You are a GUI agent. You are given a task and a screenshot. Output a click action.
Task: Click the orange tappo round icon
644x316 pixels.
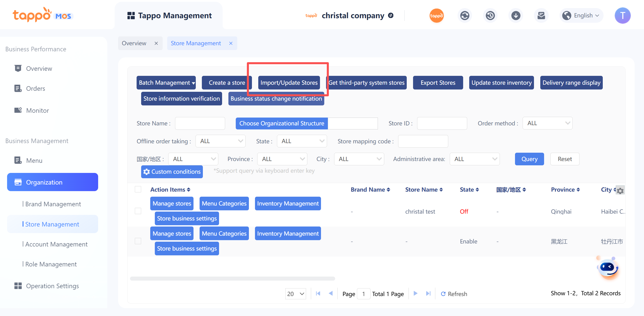coord(437,16)
